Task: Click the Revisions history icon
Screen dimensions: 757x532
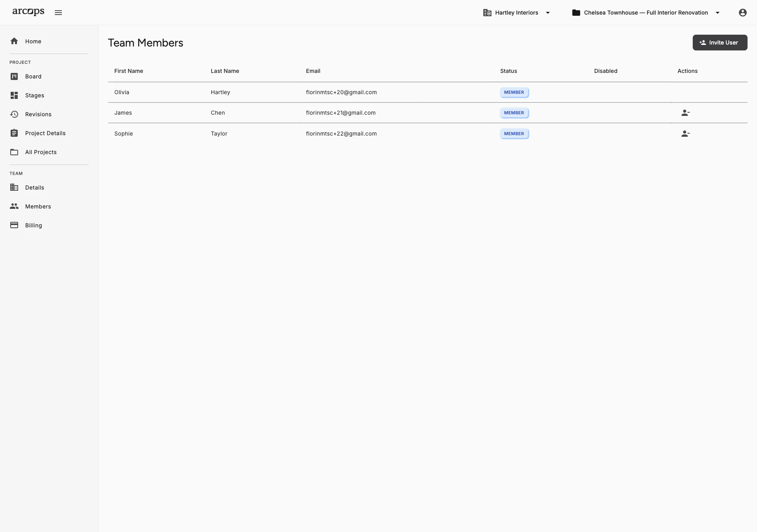Action: click(14, 114)
